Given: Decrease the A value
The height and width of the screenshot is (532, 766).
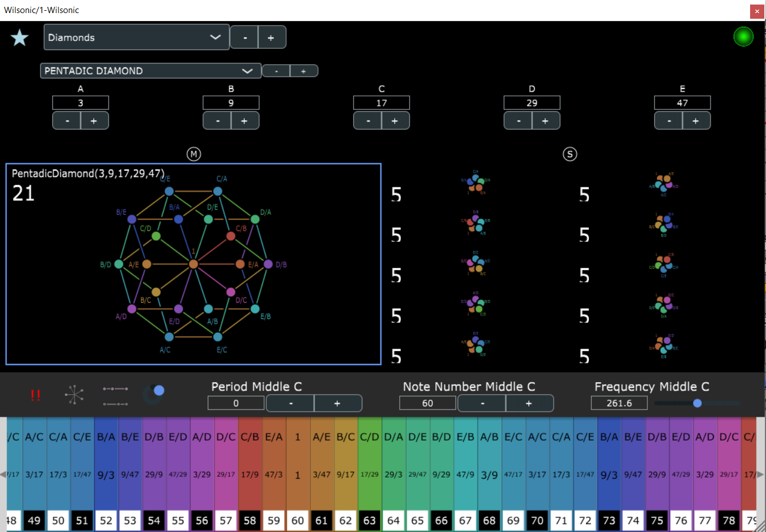Looking at the screenshot, I should tap(67, 121).
